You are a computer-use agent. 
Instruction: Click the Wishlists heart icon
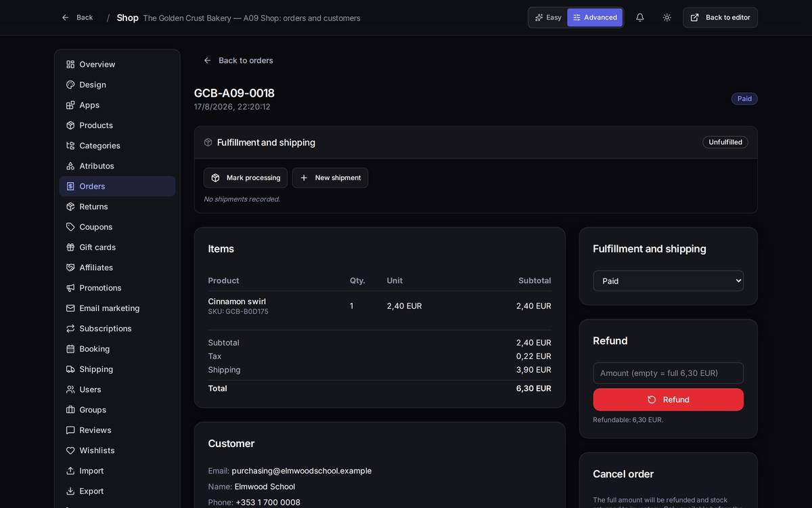point(70,450)
